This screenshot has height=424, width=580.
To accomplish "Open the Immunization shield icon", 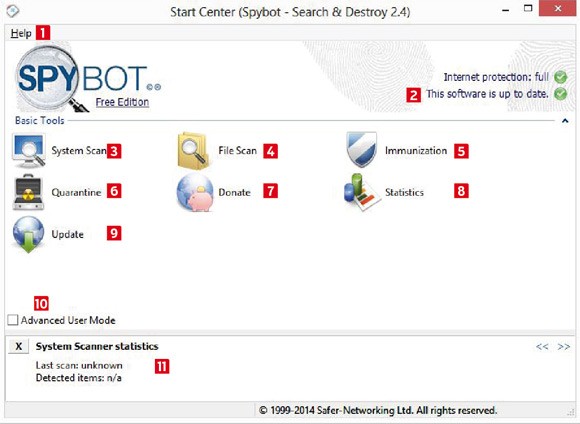I will 362,149.
